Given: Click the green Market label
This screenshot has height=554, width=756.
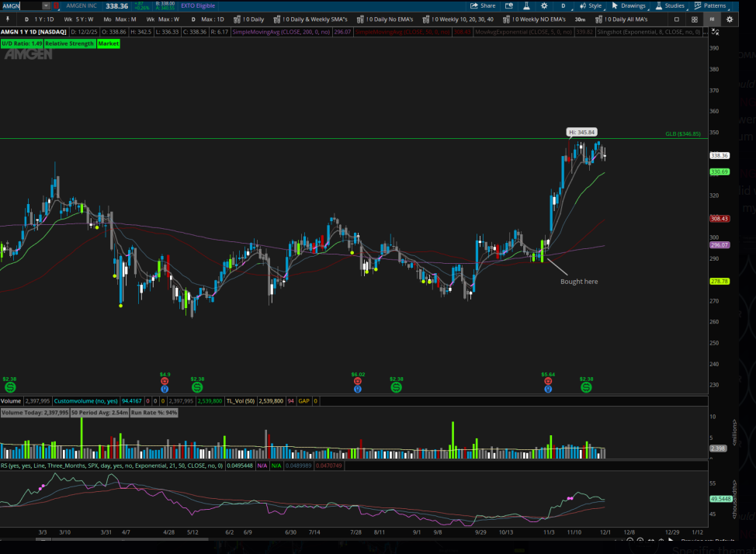Looking at the screenshot, I should click(x=109, y=43).
